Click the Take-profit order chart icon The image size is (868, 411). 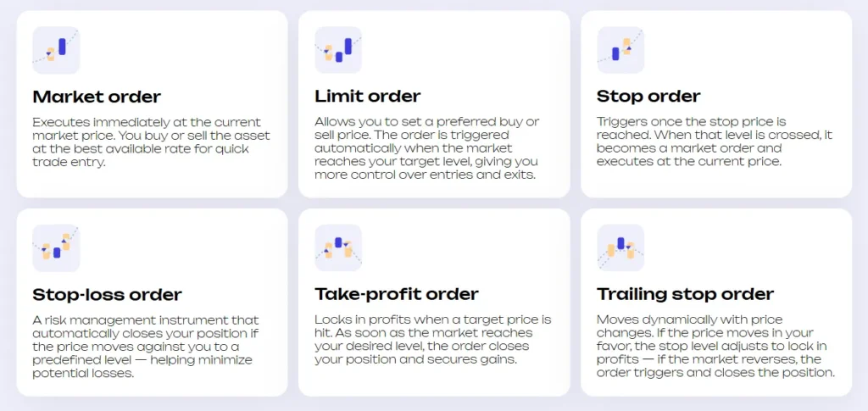(338, 247)
